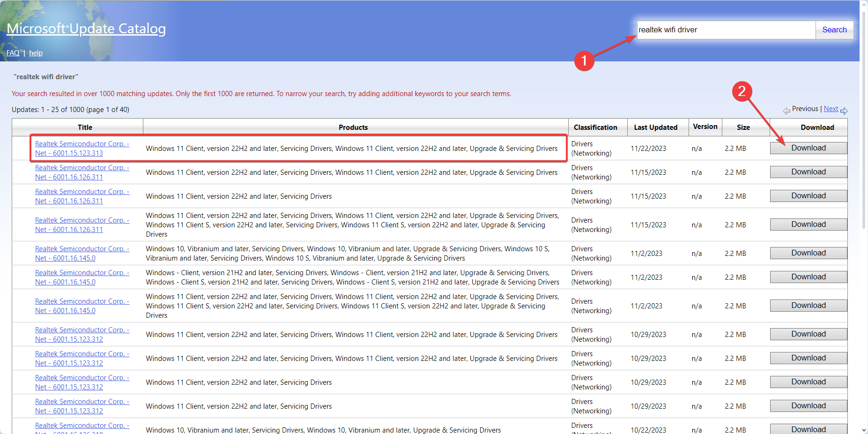Go to the Next results page link
The height and width of the screenshot is (434, 868).
(x=831, y=109)
